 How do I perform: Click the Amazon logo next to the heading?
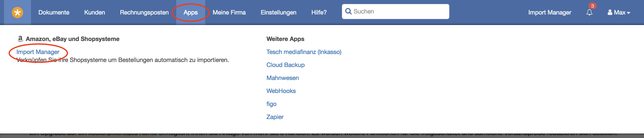[20, 39]
